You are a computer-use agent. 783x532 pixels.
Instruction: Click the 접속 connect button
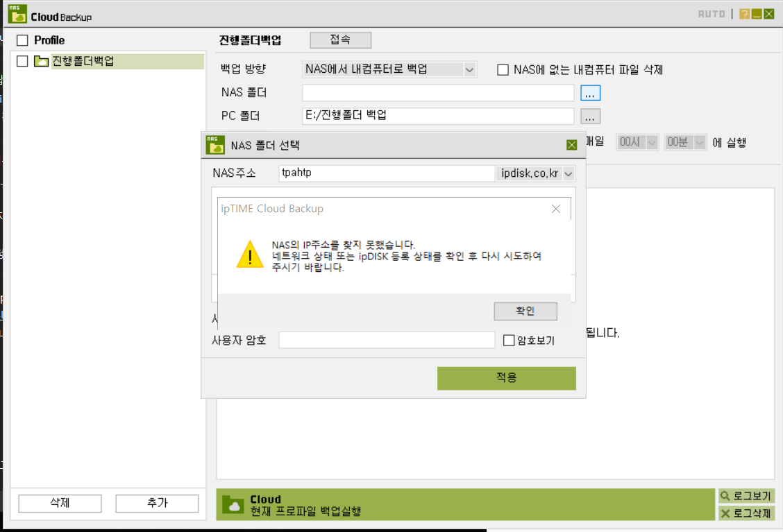pyautogui.click(x=341, y=40)
